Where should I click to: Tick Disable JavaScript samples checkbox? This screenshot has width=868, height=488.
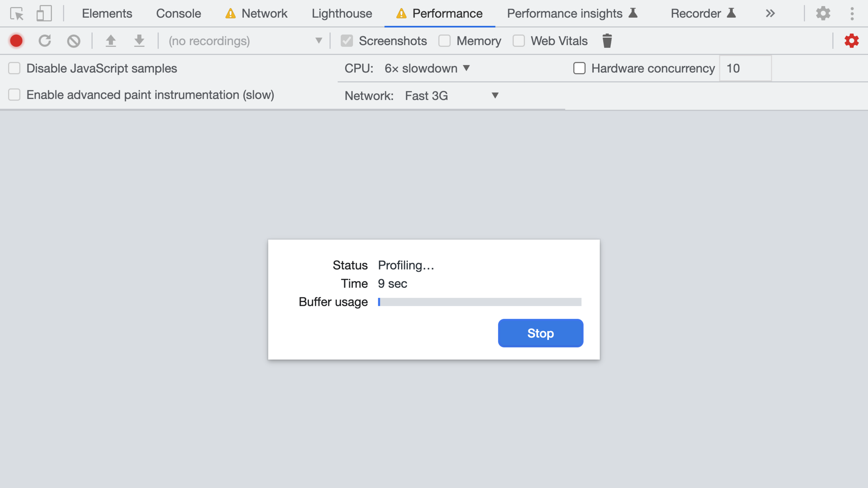coord(14,68)
